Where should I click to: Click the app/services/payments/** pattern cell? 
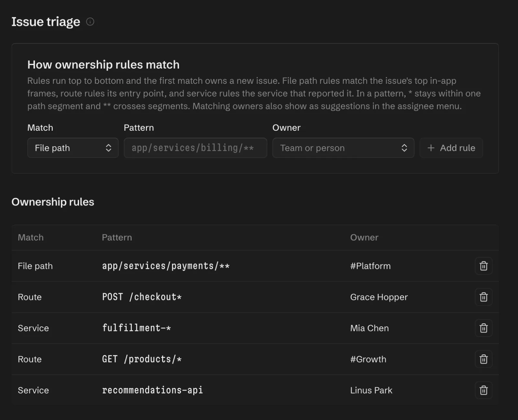pyautogui.click(x=166, y=266)
